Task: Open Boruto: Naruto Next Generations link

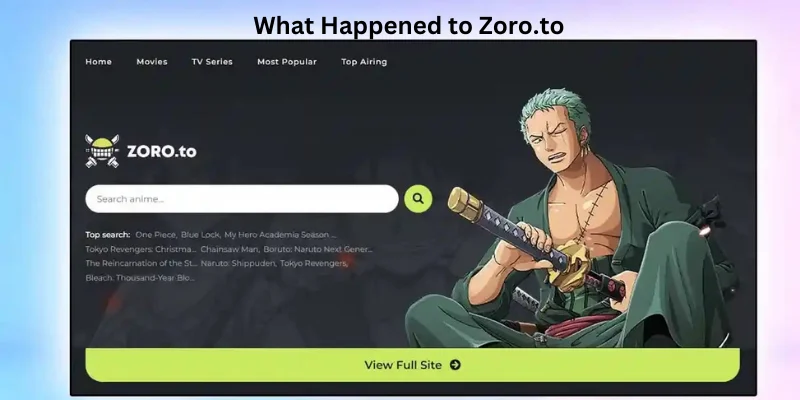Action: pyautogui.click(x=318, y=249)
